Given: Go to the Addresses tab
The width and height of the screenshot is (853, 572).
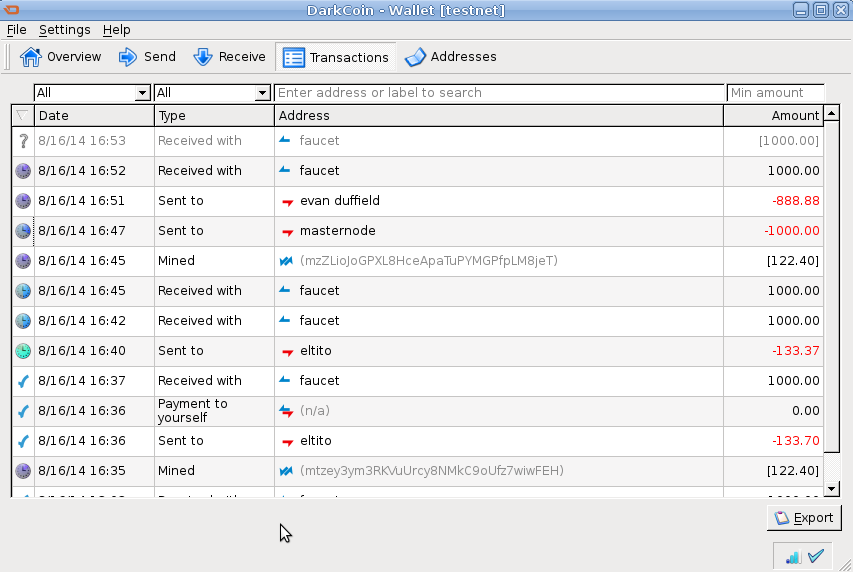Looking at the screenshot, I should pos(450,57).
